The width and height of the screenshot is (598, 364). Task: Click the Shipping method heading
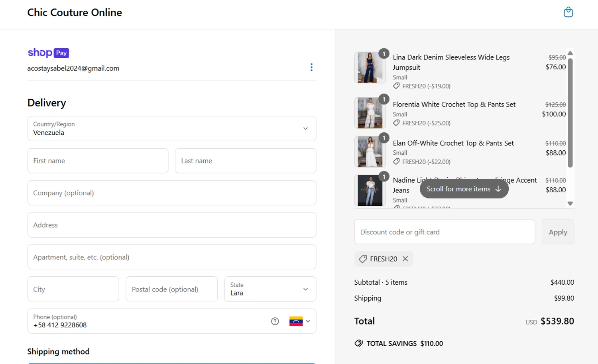(59, 351)
